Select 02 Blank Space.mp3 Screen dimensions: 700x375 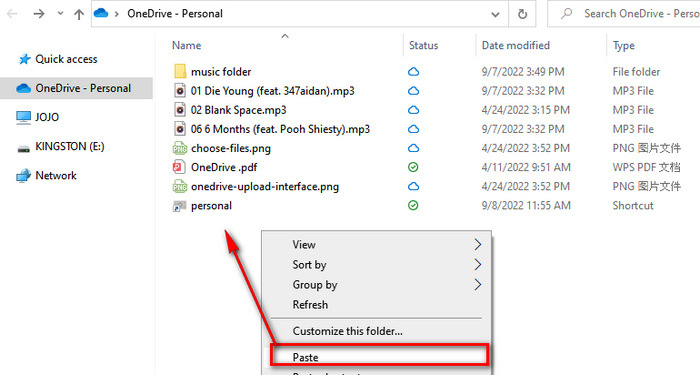tap(239, 110)
